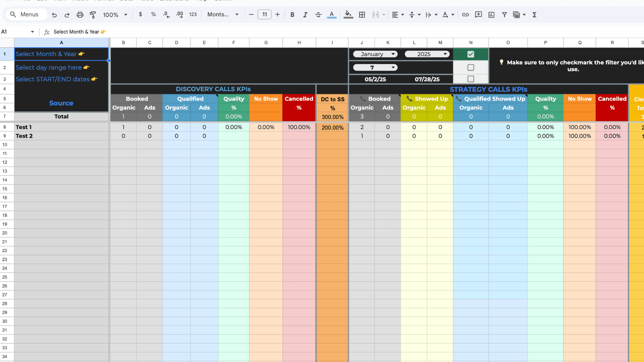Enable the bottom date-range filter checkbox
Image resolution: width=644 pixels, height=362 pixels.
pos(471,79)
